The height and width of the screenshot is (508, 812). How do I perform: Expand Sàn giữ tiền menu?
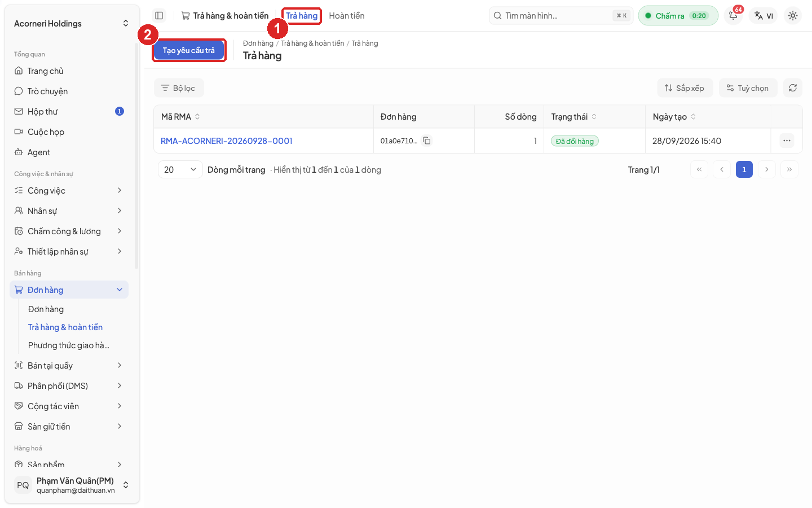(69, 427)
